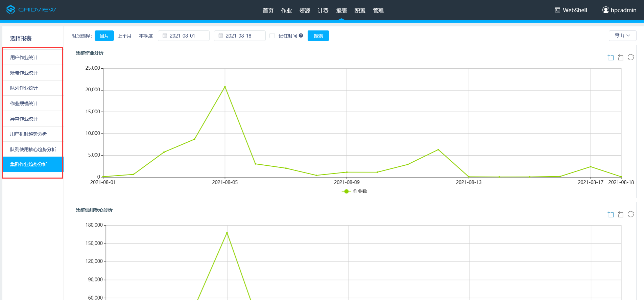
Task: Click restore refresh icon in 集群作业分析 chart
Action: [x=630, y=57]
